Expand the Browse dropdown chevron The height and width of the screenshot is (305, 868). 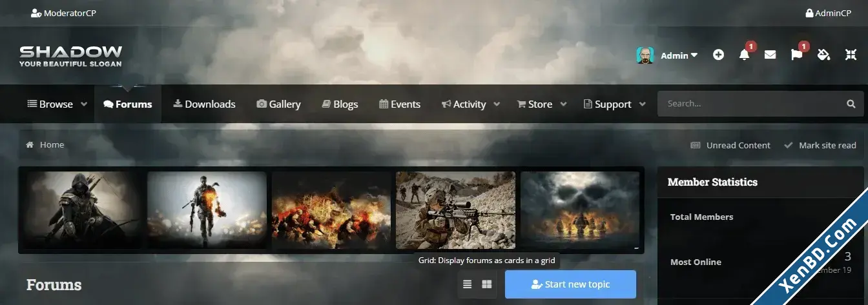(84, 104)
